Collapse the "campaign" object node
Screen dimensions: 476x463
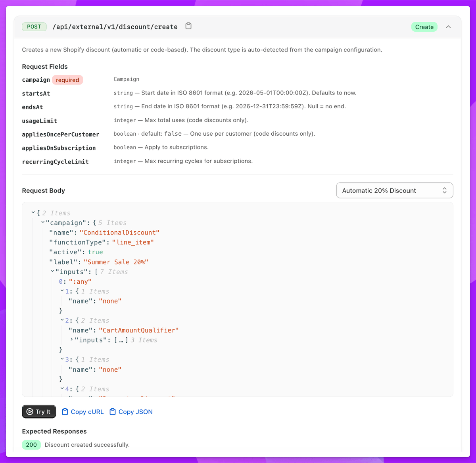(x=43, y=223)
